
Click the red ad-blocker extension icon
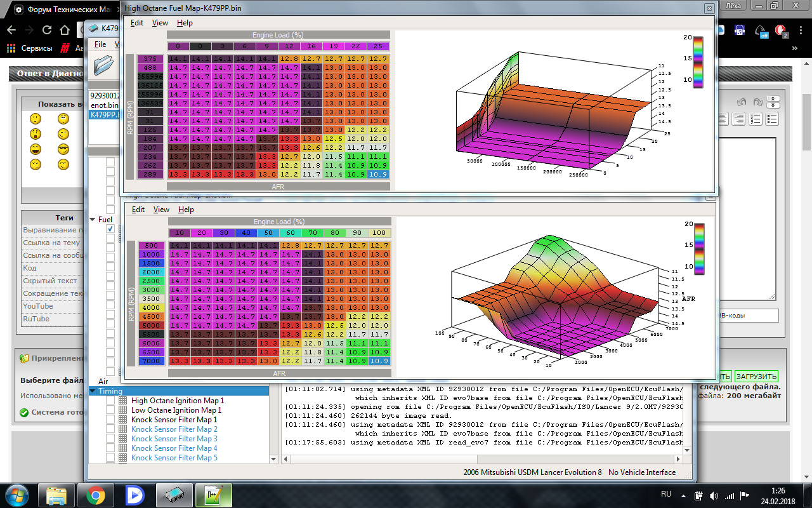pyautogui.click(x=781, y=30)
